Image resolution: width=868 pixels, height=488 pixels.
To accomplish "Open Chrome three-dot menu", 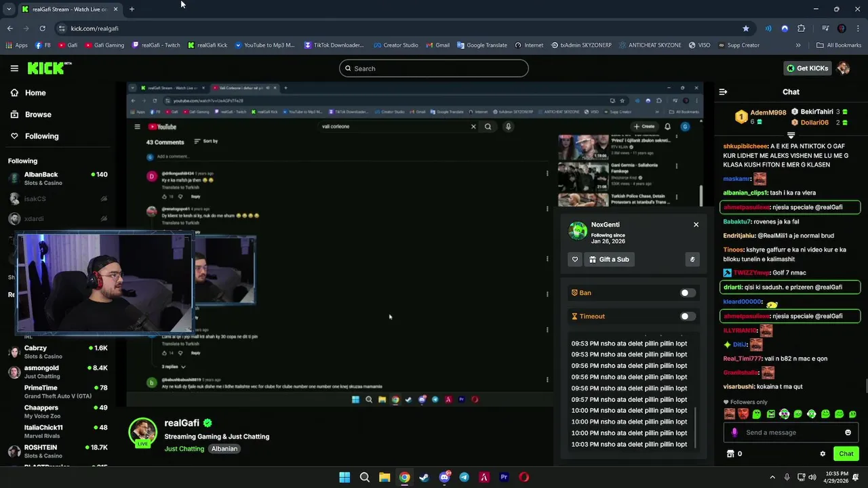I will pos(857,28).
